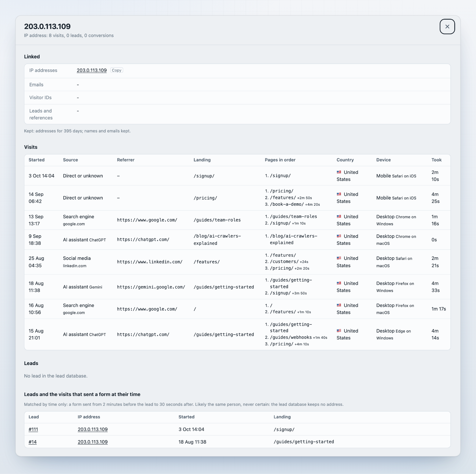The width and height of the screenshot is (476, 474).
Task: Select the 14 Sep 06:42 visit start time
Action: (x=36, y=198)
